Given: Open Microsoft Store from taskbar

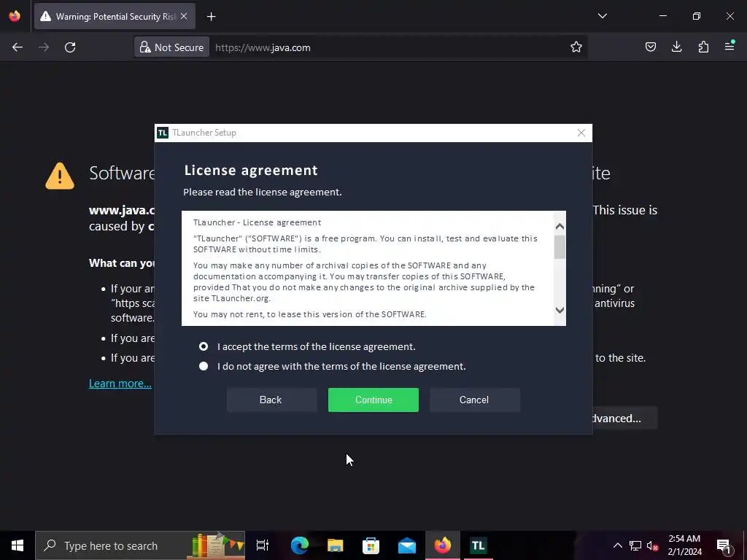Looking at the screenshot, I should 371,545.
